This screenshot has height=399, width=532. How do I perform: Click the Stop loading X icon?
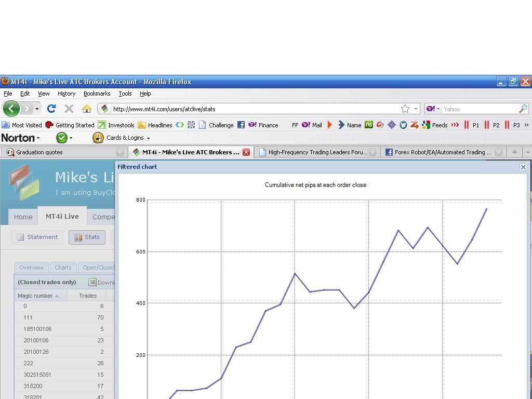[x=69, y=109]
